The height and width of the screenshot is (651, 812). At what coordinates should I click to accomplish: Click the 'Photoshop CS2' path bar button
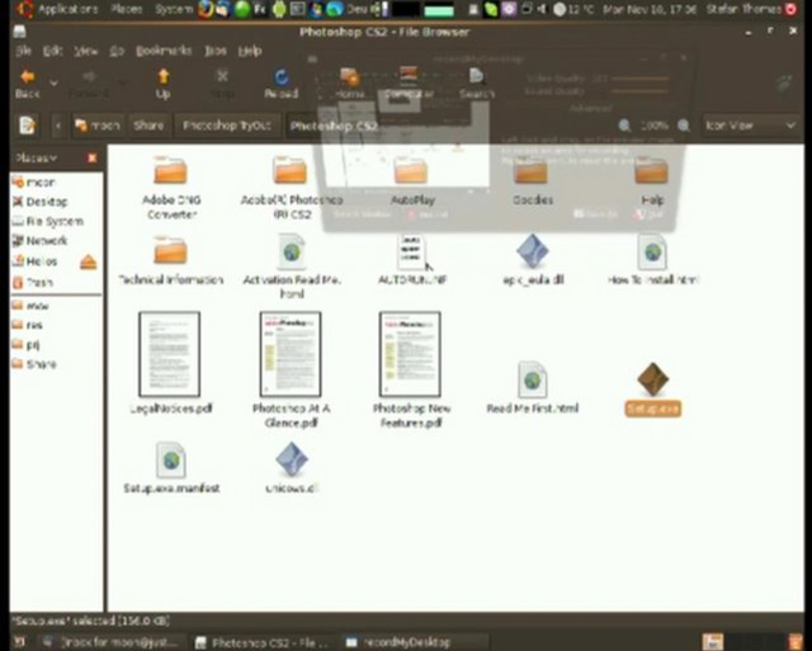[334, 126]
